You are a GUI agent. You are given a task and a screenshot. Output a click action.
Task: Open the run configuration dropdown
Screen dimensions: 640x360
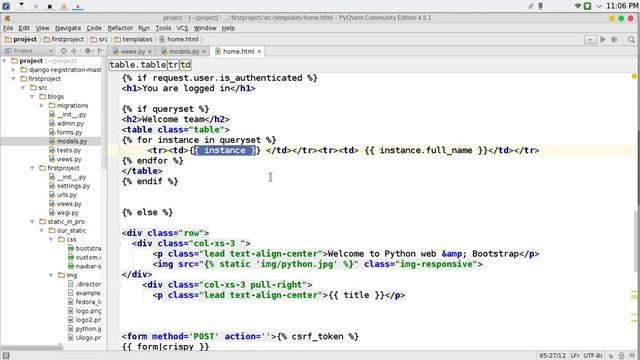pos(590,40)
